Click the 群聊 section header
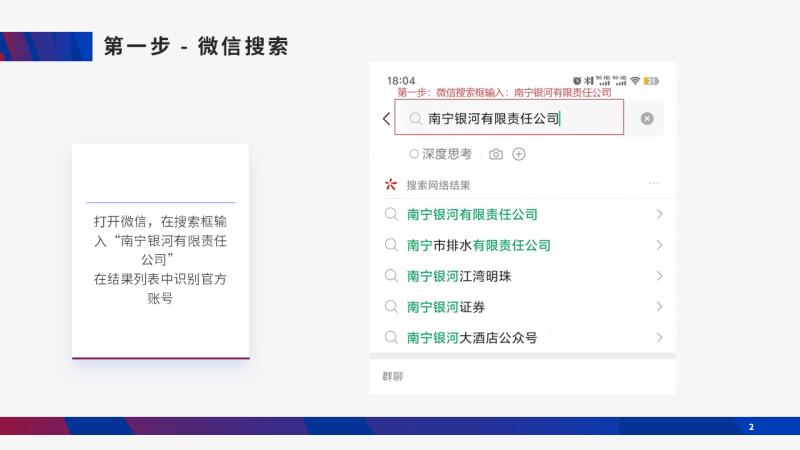The width and height of the screenshot is (800, 450). (x=393, y=377)
